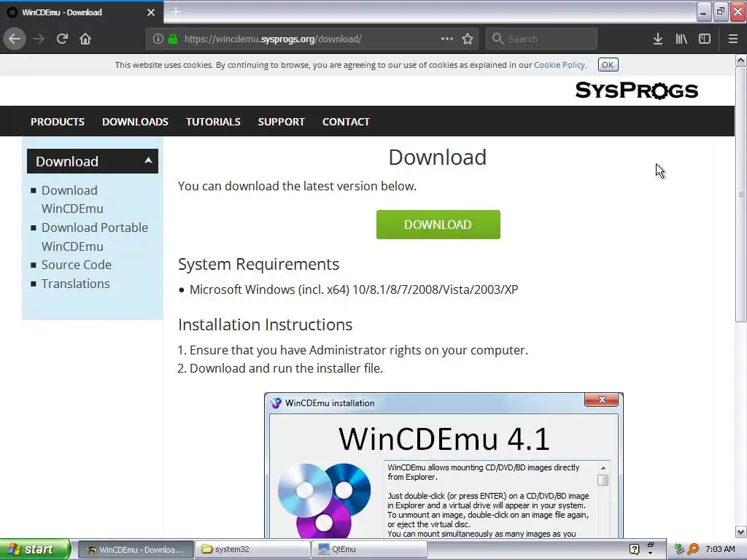Click the WinCDEmu installation screenshot image
Image resolution: width=747 pixels, height=560 pixels.
[444, 465]
